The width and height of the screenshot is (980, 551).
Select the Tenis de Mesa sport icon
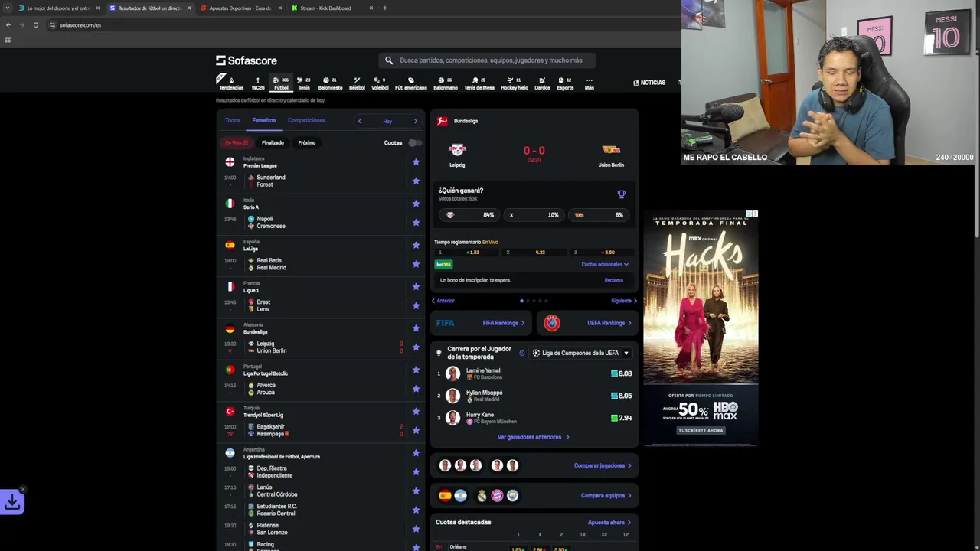(x=479, y=83)
